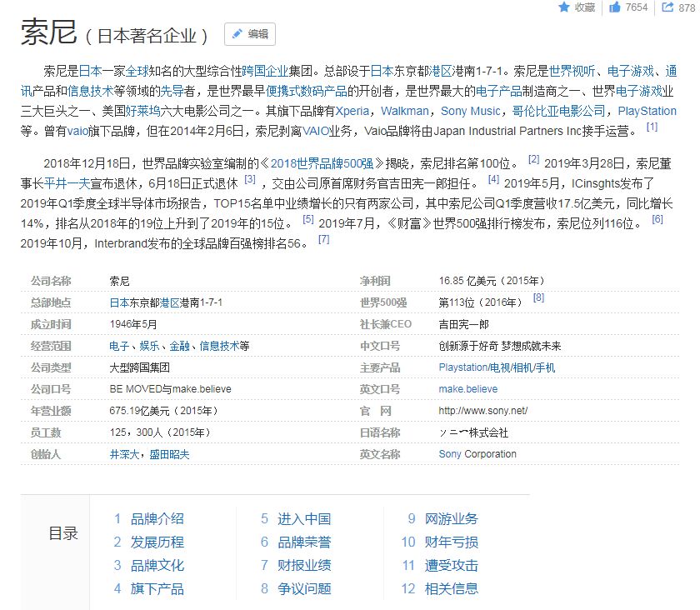
Task: Go to section 6 品牌荣誉
Action: tap(304, 542)
